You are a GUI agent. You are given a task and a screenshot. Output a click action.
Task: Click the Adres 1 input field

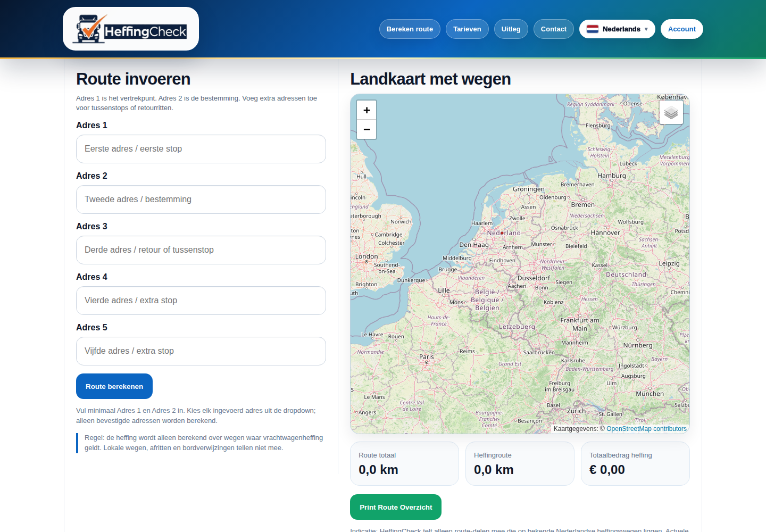click(201, 149)
